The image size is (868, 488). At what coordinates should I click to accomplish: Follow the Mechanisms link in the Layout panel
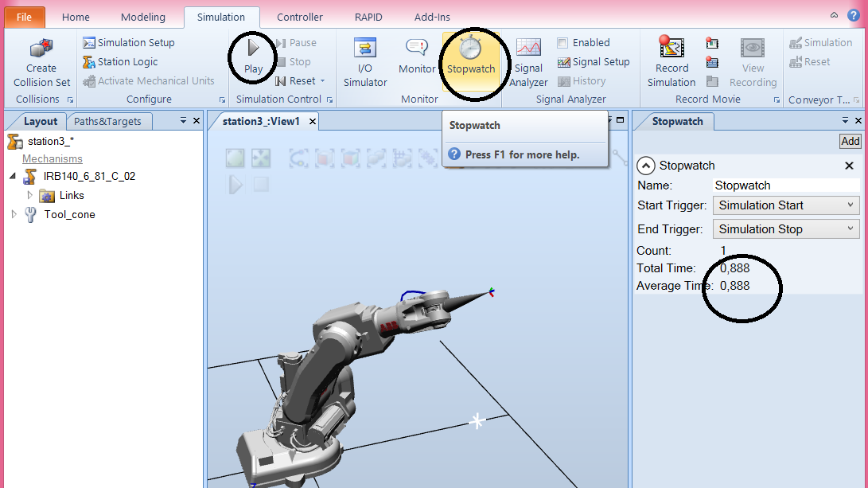pos(53,158)
